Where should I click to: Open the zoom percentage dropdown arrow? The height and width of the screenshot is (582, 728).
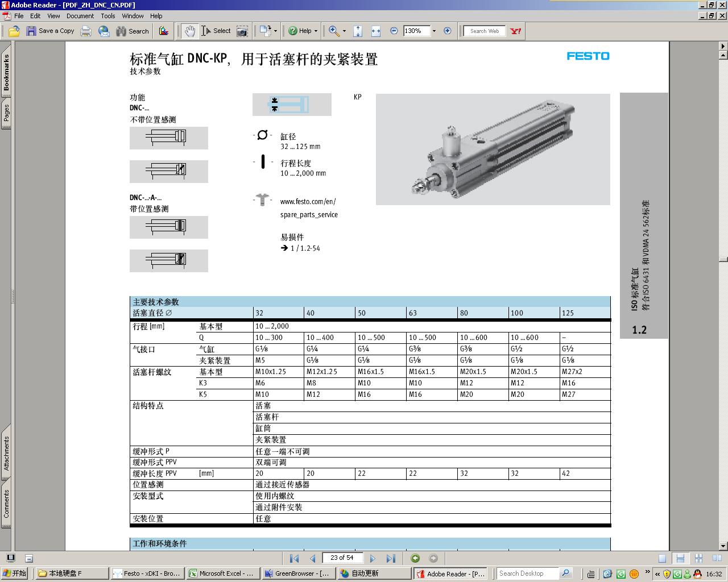pyautogui.click(x=434, y=31)
